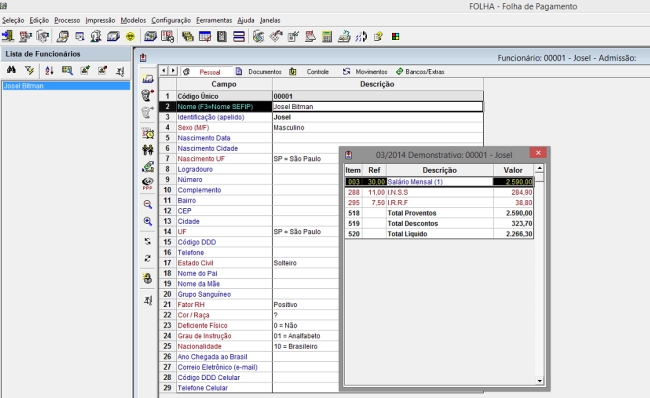Click the printer-with-hand toolbar icon

point(344,36)
